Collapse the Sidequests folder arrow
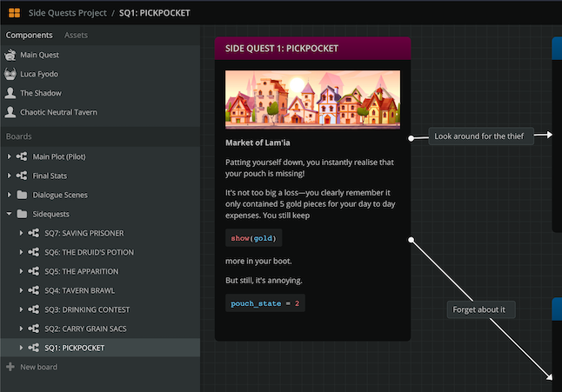The width and height of the screenshot is (562, 392). [10, 214]
